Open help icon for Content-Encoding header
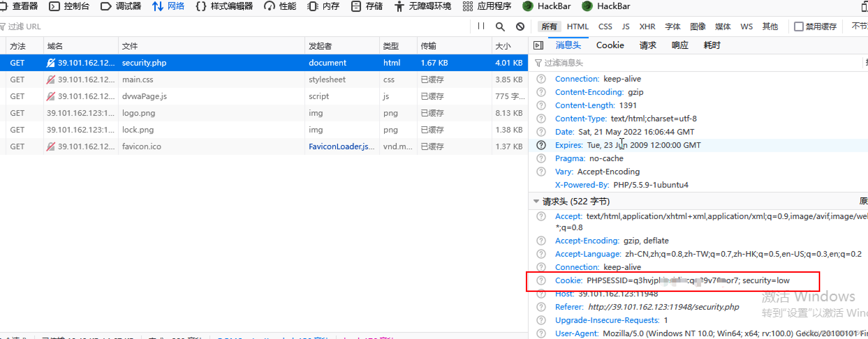868x339 pixels. click(541, 92)
